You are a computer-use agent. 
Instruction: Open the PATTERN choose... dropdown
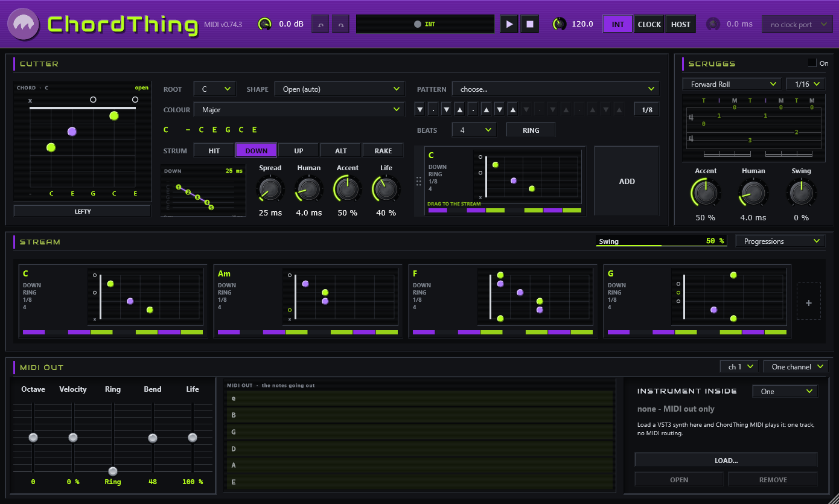click(556, 89)
